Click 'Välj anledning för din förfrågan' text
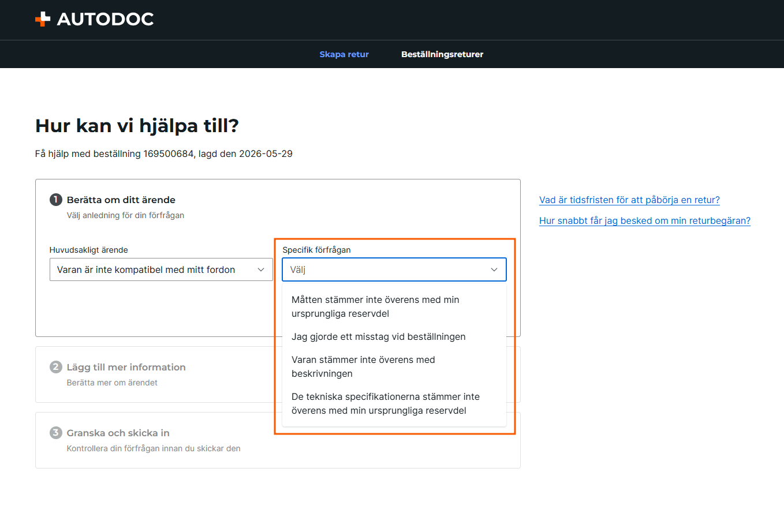Image resolution: width=784 pixels, height=532 pixels. (125, 215)
